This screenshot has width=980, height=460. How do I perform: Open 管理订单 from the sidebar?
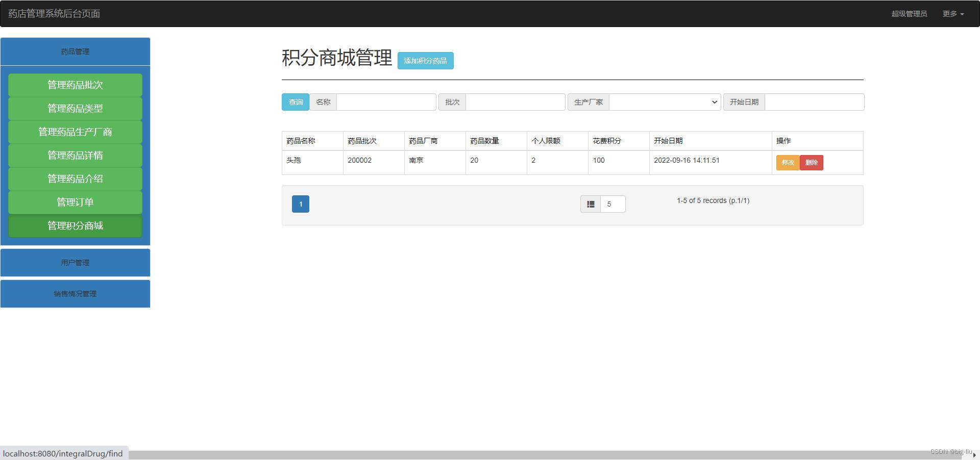(75, 202)
